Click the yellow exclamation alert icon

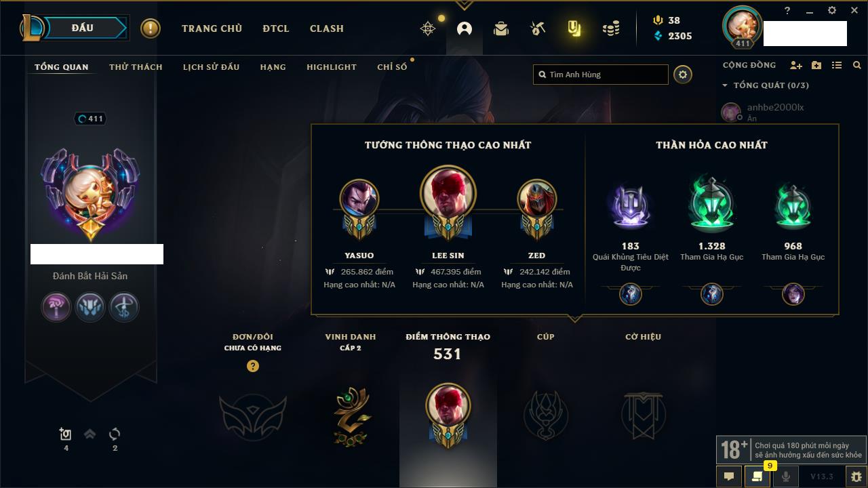(x=151, y=28)
